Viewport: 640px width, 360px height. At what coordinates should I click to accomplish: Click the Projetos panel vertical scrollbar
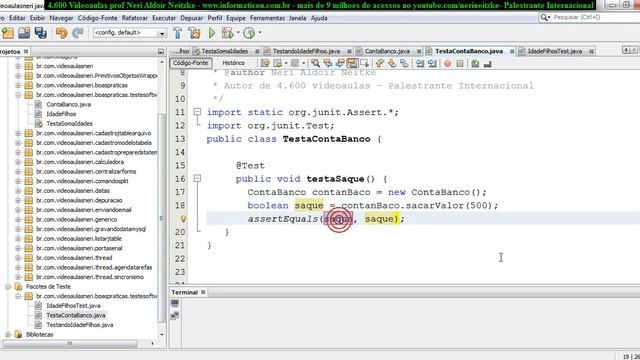(x=162, y=218)
